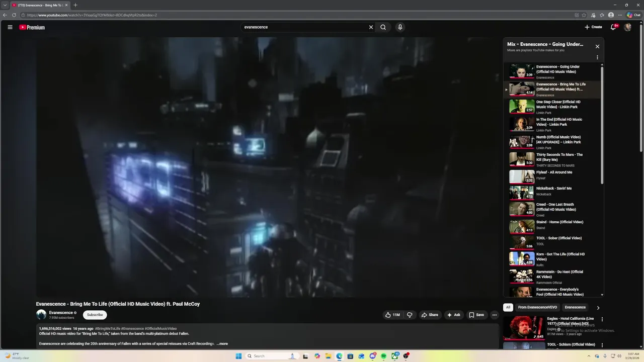Reload the page in the browser
The height and width of the screenshot is (362, 644).
click(14, 15)
